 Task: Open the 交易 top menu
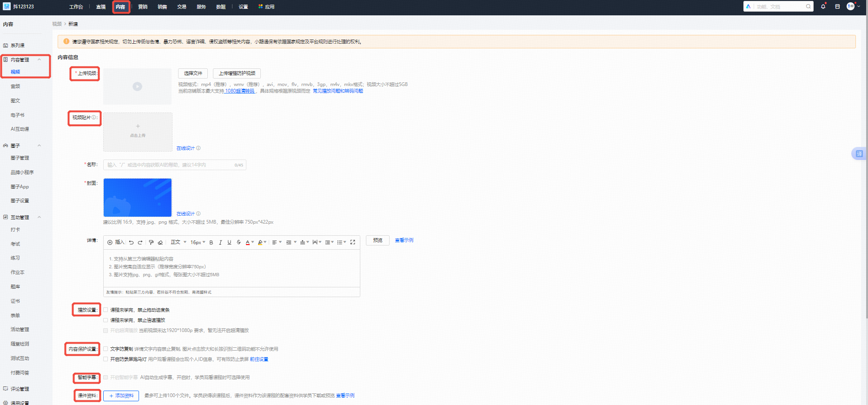click(182, 7)
